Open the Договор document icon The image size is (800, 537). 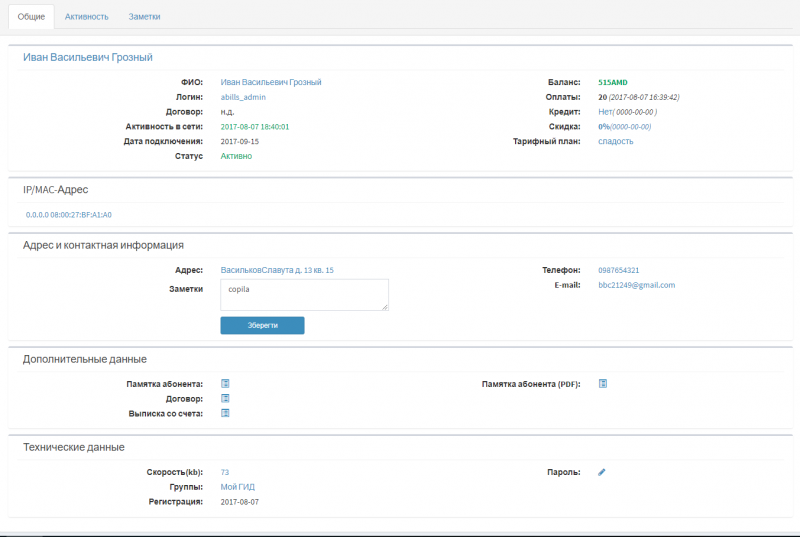[x=225, y=398]
